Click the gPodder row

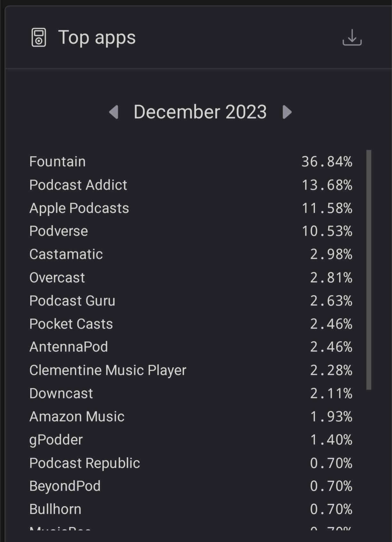[x=191, y=440]
